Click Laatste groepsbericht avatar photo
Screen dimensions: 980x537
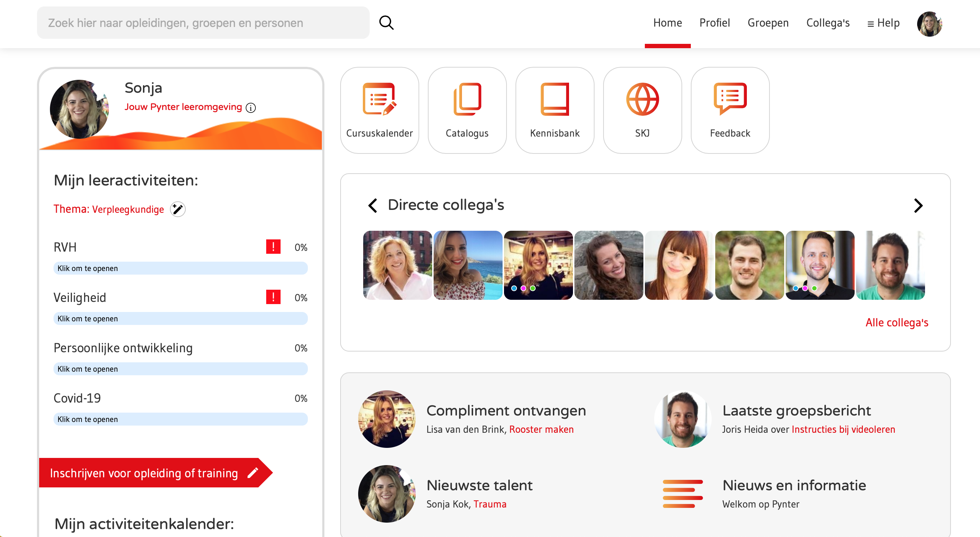(683, 419)
